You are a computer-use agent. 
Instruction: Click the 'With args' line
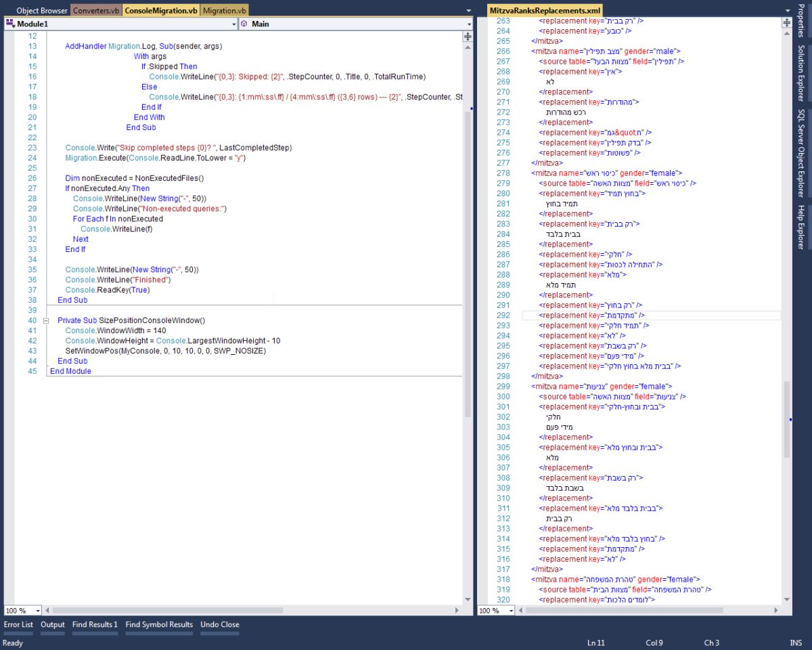[x=150, y=56]
